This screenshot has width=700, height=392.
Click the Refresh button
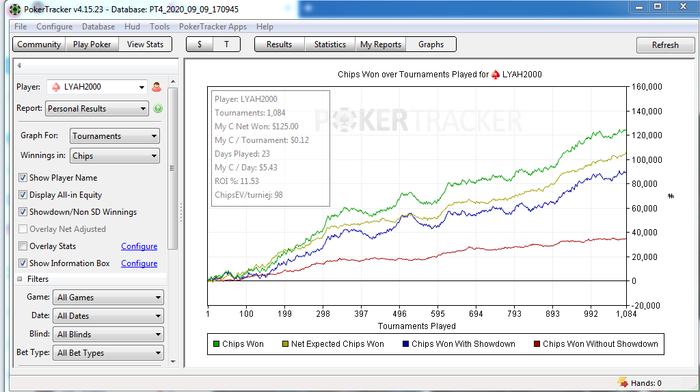pyautogui.click(x=665, y=45)
